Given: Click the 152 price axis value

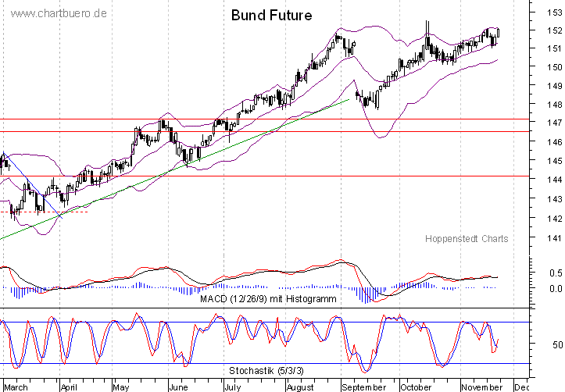Looking at the screenshot, I should (554, 30).
